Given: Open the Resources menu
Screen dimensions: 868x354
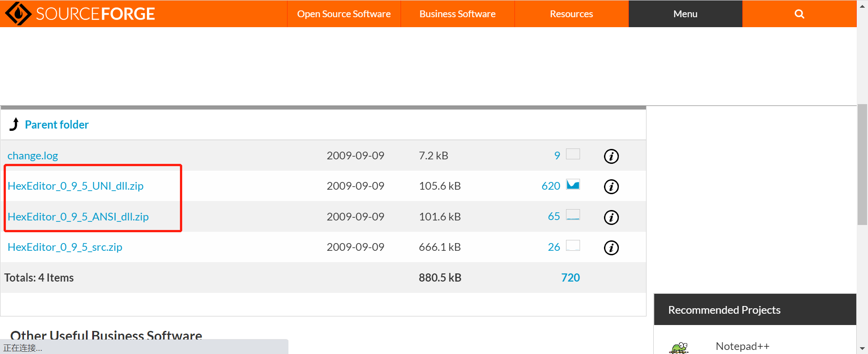Looking at the screenshot, I should click(x=571, y=14).
